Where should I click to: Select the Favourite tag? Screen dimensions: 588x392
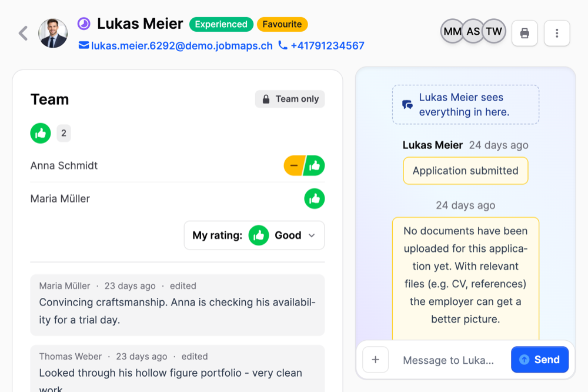[x=282, y=24]
